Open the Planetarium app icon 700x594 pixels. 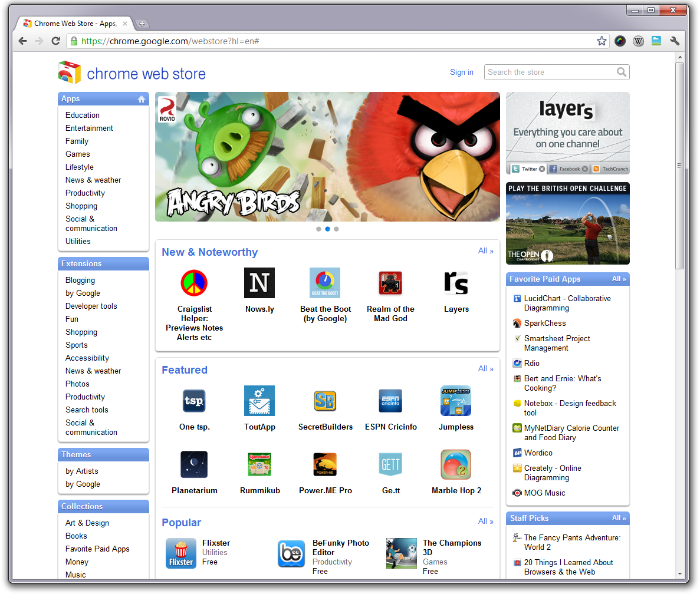pos(195,464)
